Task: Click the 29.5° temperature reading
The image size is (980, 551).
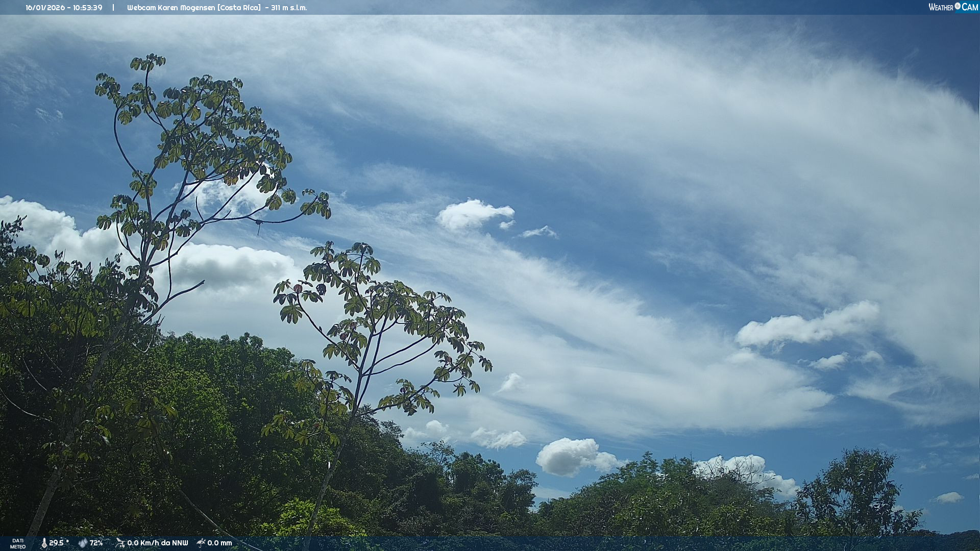Action: [x=59, y=543]
